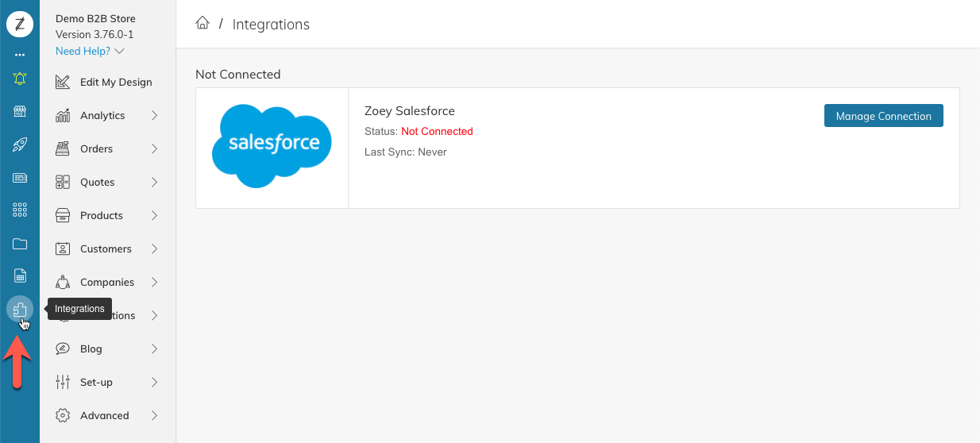Select Customers in the side menu
980x443 pixels.
pyautogui.click(x=106, y=248)
